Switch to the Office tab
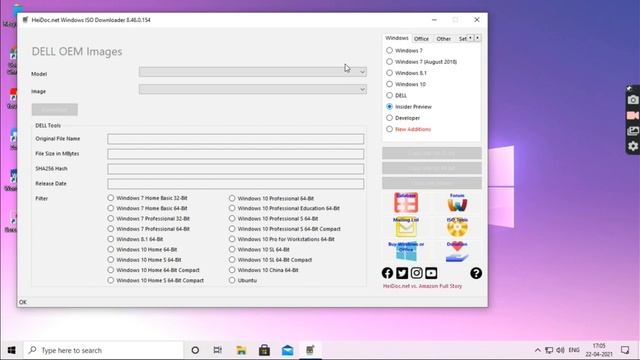This screenshot has width=640, height=360. pos(421,39)
